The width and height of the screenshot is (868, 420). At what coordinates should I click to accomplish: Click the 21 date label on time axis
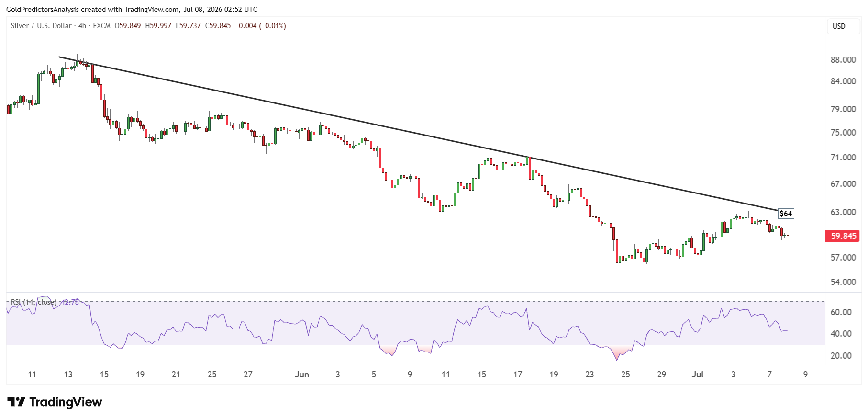[176, 375]
